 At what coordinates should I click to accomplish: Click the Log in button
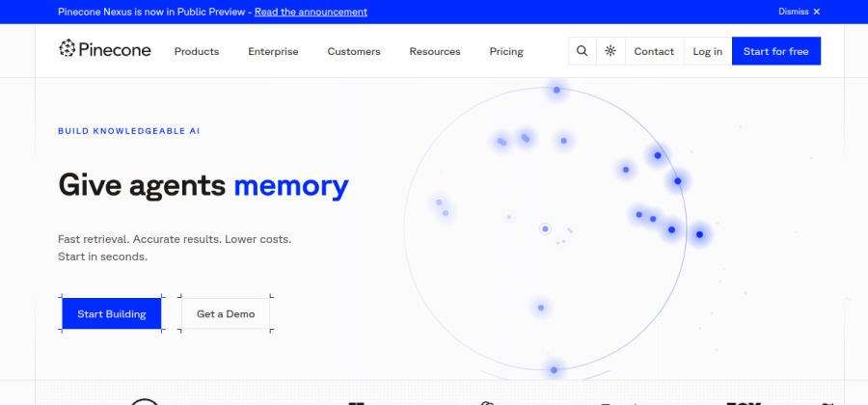708,51
